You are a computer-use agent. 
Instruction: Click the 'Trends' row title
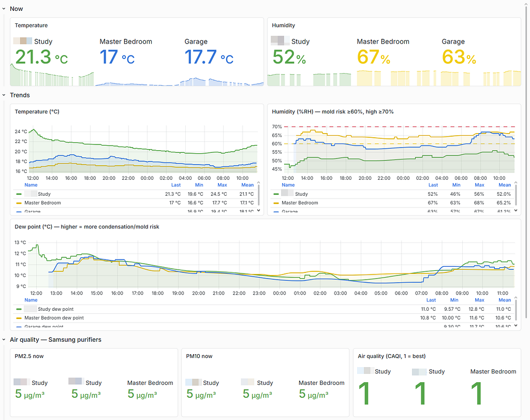click(x=20, y=95)
